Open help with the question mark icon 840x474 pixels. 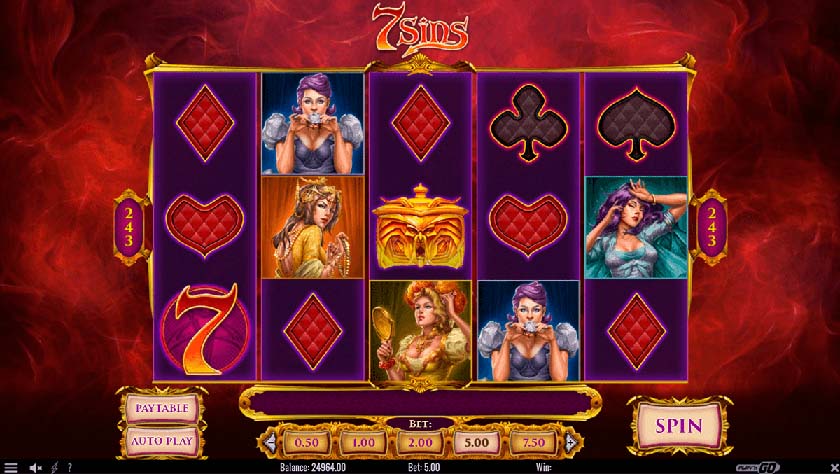pyautogui.click(x=70, y=468)
